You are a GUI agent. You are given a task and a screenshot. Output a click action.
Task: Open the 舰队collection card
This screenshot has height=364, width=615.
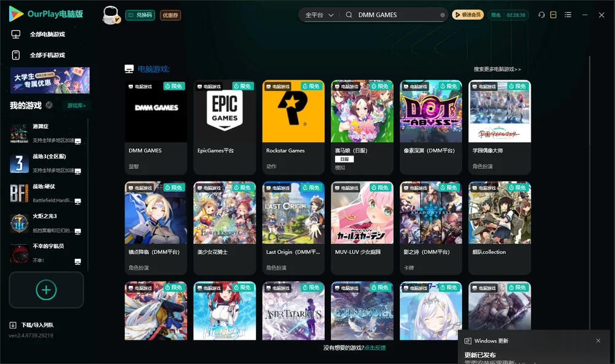coord(499,228)
